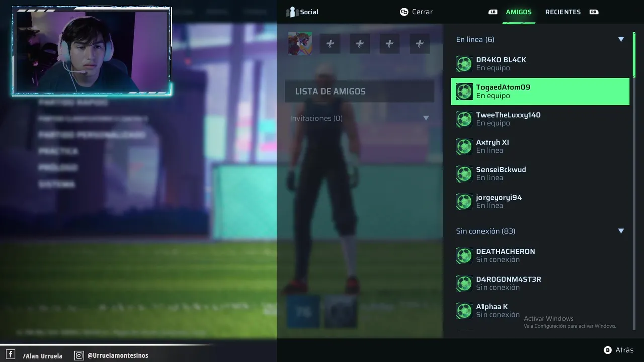
Task: Click the fourth empty party slot plus
Action: click(x=420, y=44)
